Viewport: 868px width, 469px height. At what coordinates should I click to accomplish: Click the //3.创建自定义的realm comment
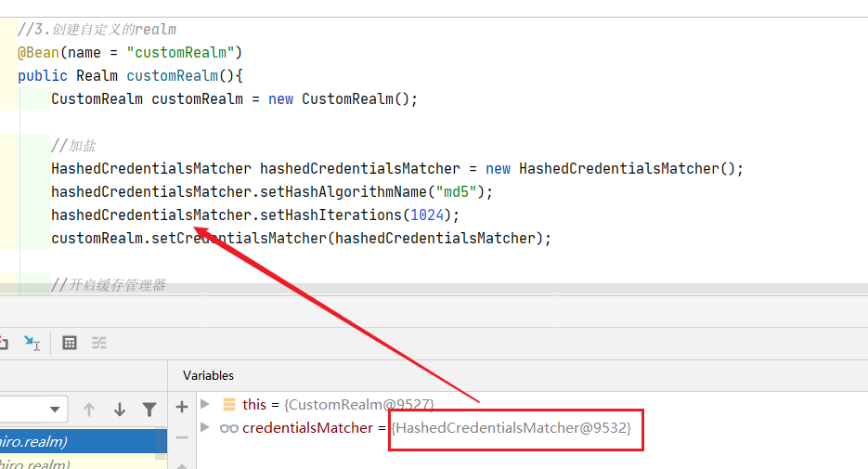click(x=97, y=30)
